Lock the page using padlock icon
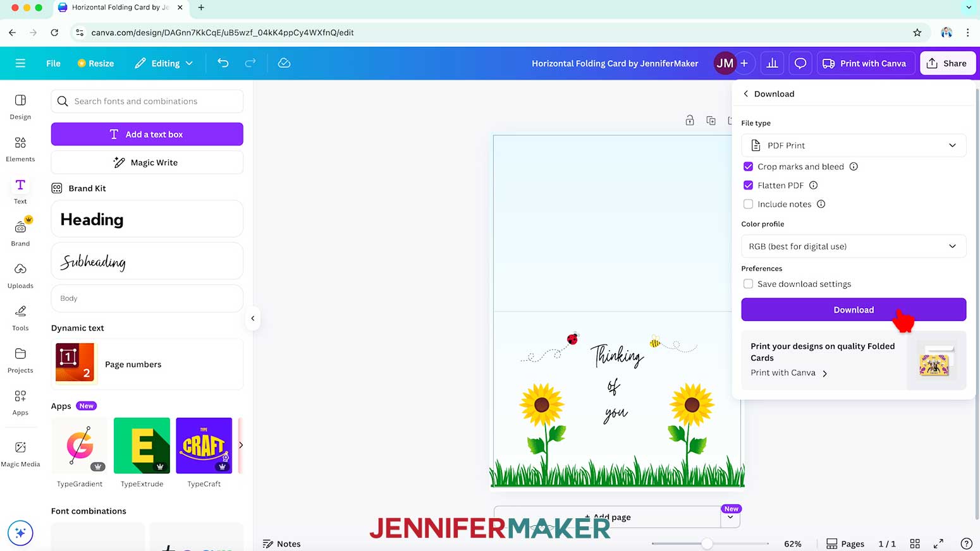980x551 pixels. pyautogui.click(x=690, y=120)
